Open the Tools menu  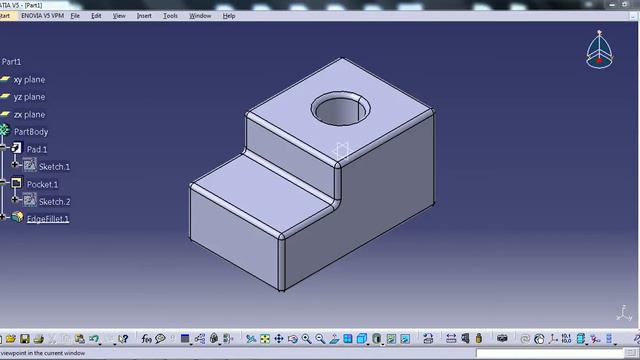170,16
